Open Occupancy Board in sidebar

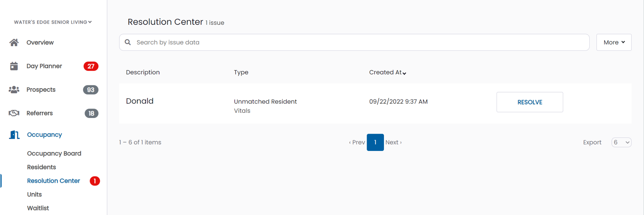coord(54,153)
